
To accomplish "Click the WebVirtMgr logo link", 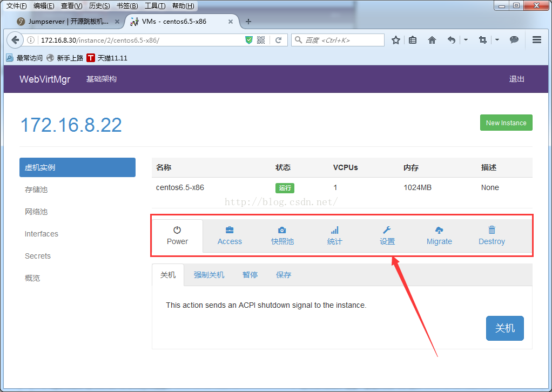I will coord(45,79).
